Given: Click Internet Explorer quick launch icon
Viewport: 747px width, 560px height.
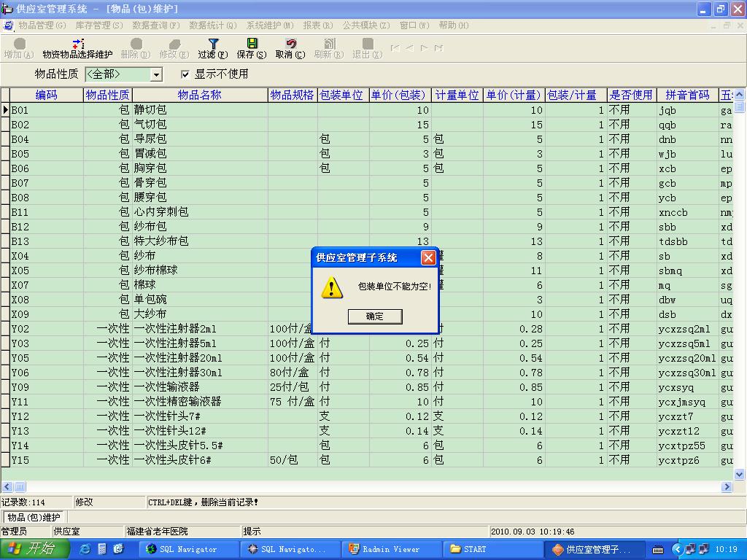Looking at the screenshot, I should 86,549.
